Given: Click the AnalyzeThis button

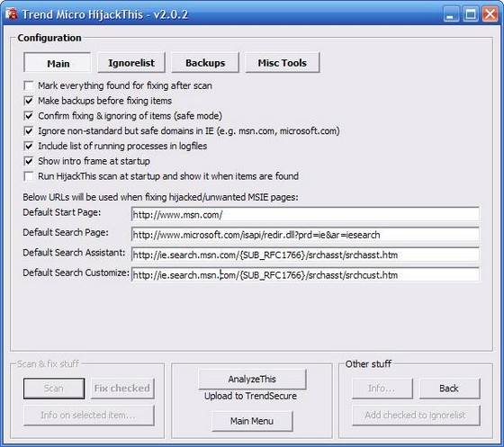Looking at the screenshot, I should pyautogui.click(x=252, y=380).
